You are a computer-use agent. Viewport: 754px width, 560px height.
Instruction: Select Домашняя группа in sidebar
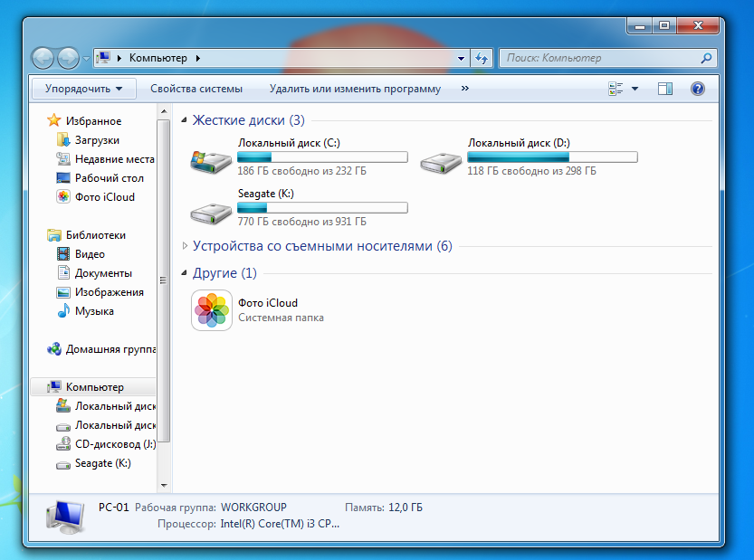coord(110,349)
